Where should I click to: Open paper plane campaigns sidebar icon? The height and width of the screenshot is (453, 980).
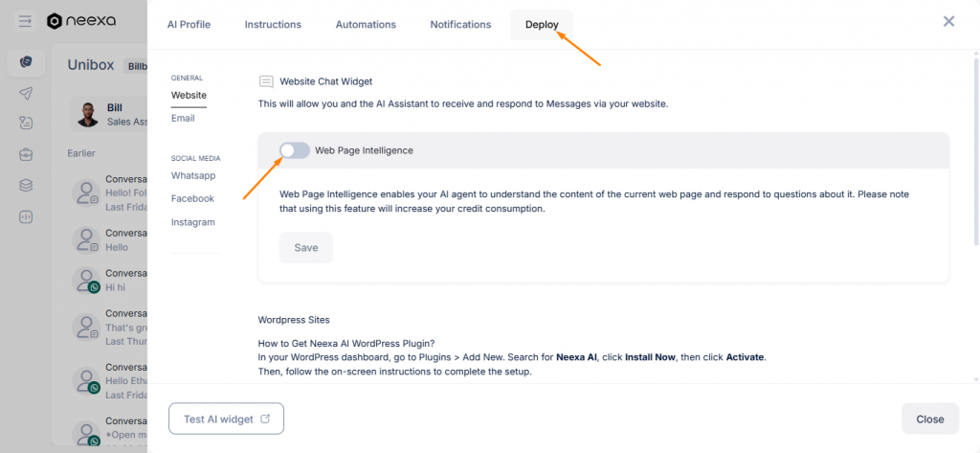click(26, 93)
